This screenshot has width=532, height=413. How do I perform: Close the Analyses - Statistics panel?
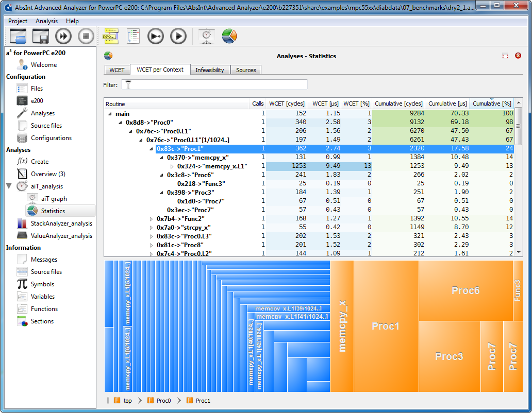(518, 56)
